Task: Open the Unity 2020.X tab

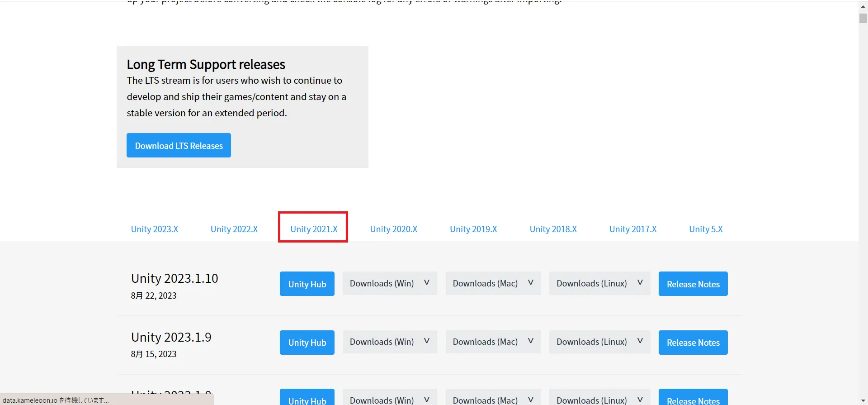Action: 394,229
